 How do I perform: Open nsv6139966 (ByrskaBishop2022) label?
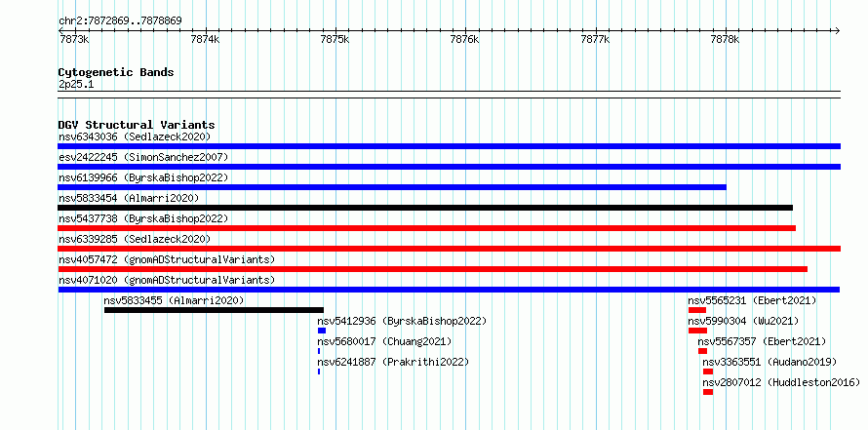point(143,177)
